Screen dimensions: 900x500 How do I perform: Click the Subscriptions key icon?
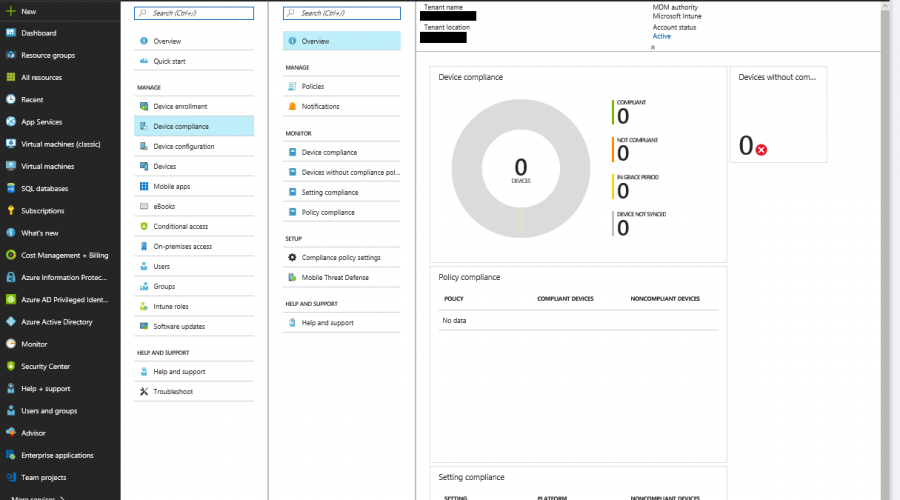pos(10,211)
